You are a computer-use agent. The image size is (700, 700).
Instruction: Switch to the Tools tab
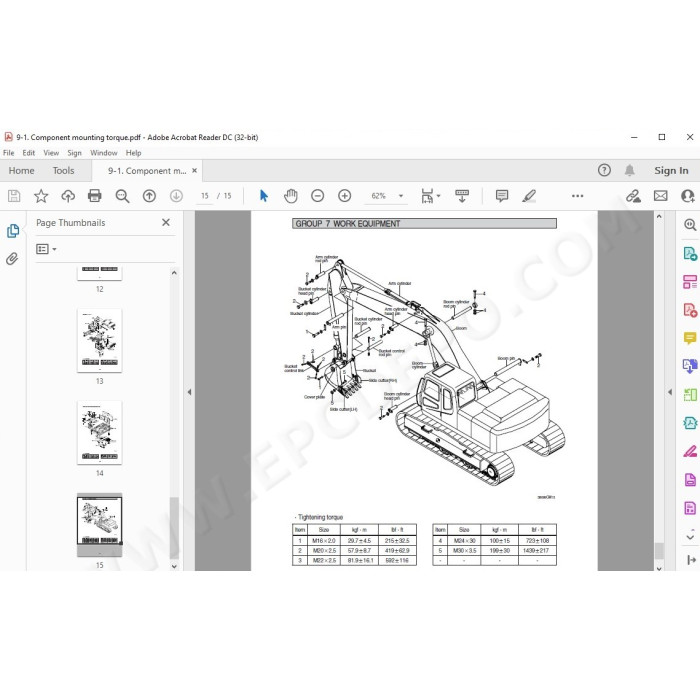pos(63,171)
